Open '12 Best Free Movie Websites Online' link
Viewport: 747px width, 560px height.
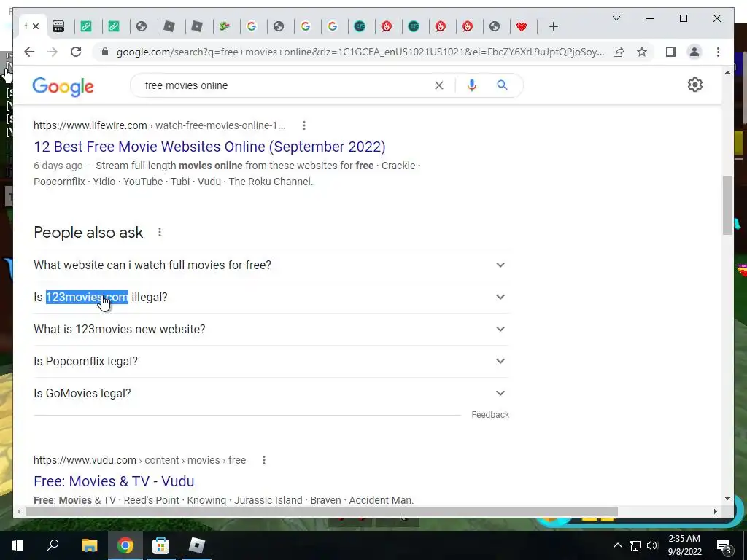(209, 147)
